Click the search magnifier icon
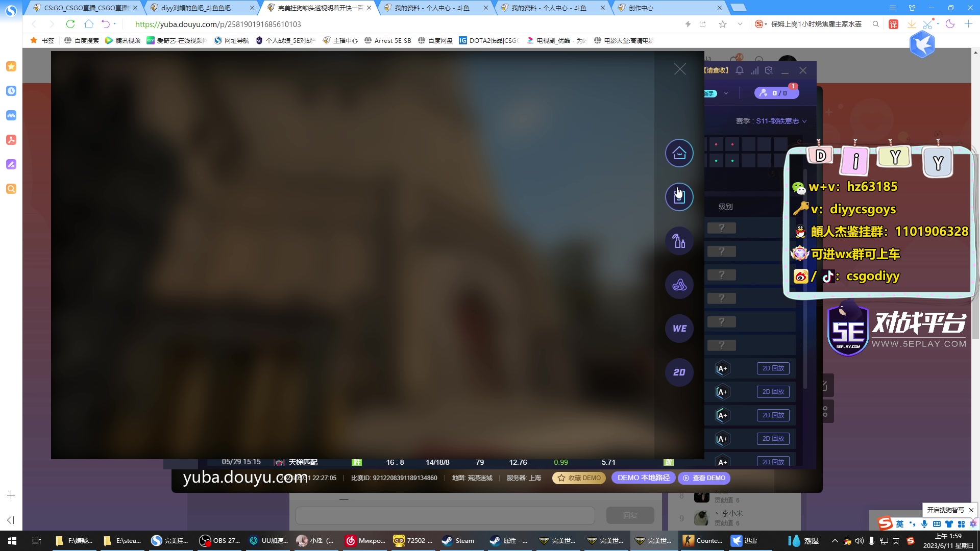 click(876, 24)
